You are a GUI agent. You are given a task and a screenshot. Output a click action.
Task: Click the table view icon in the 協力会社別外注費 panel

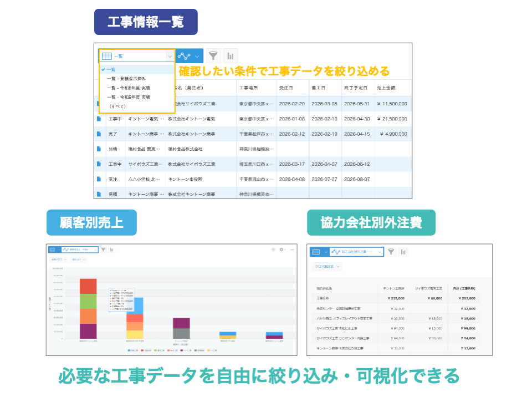click(x=316, y=252)
